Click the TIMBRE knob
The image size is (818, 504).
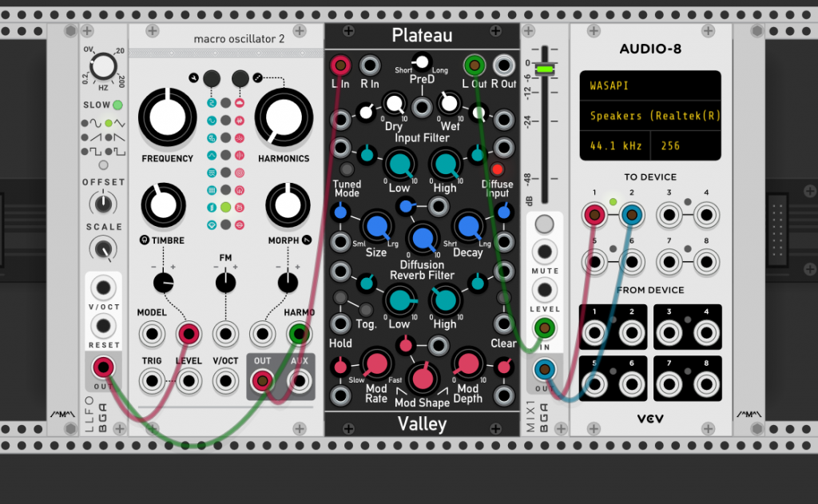[163, 205]
